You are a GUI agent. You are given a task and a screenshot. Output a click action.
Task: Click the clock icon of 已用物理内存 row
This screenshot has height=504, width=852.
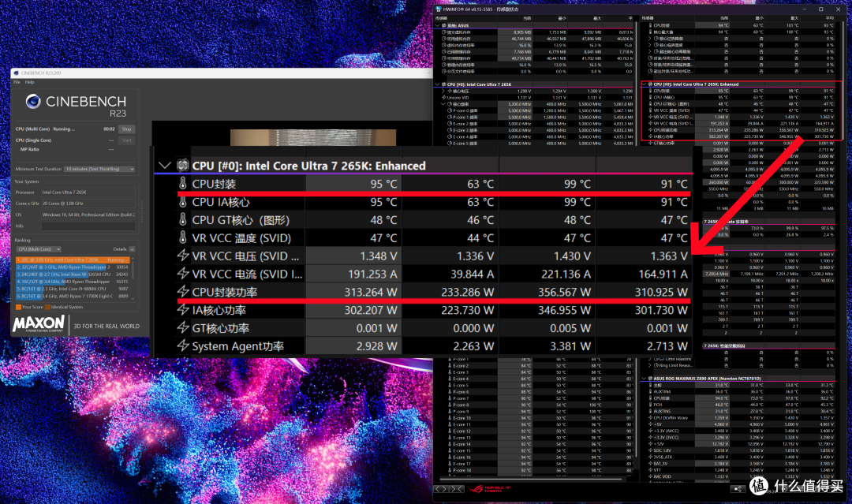click(444, 51)
